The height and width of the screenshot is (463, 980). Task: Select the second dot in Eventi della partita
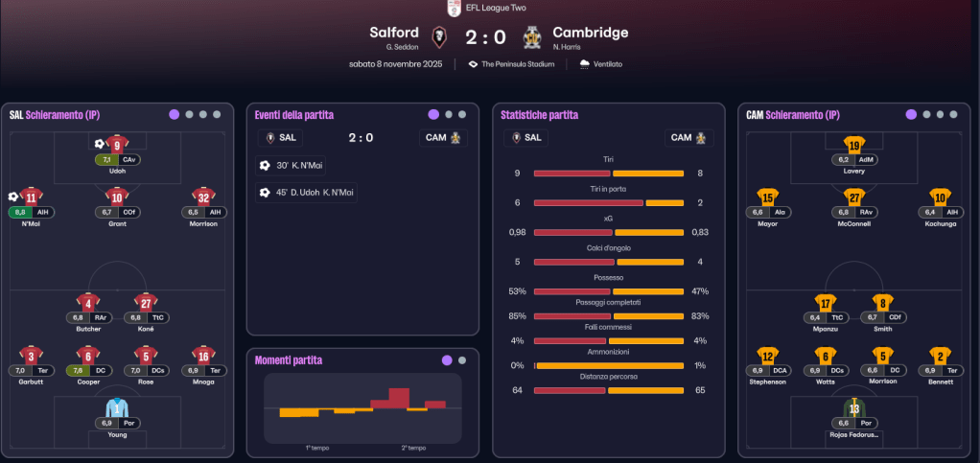pyautogui.click(x=449, y=115)
